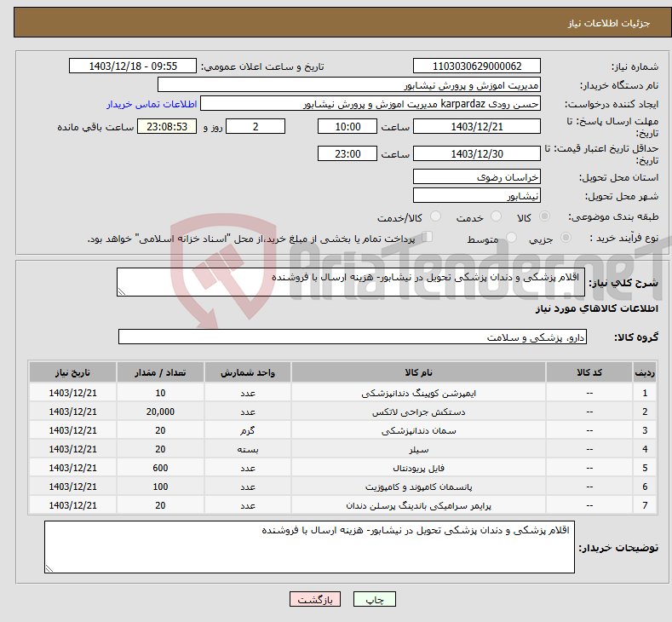Image resolution: width=672 pixels, height=622 pixels.
Task: Click the deadline hour field 10:00
Action: [x=347, y=126]
